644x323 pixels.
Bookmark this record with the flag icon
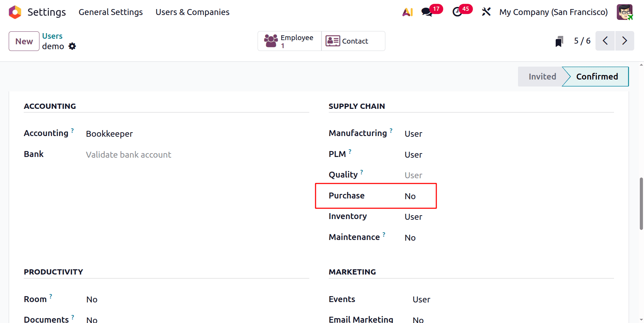coord(559,41)
